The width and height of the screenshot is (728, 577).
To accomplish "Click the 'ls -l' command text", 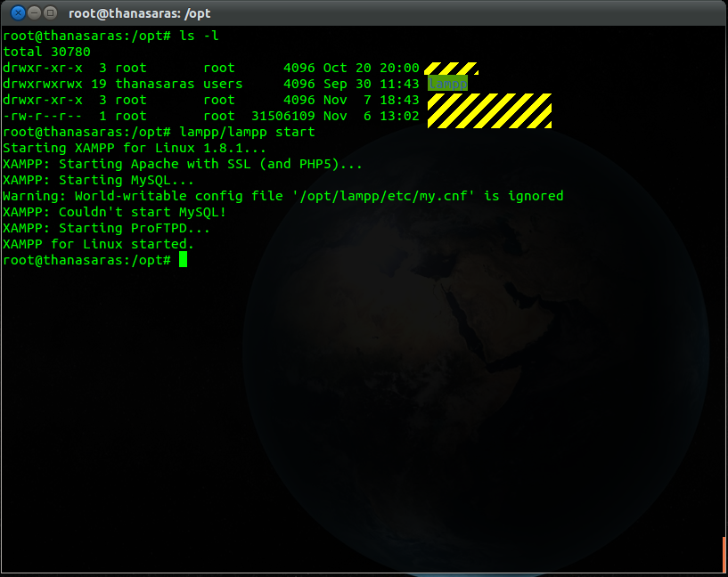I will (x=199, y=36).
